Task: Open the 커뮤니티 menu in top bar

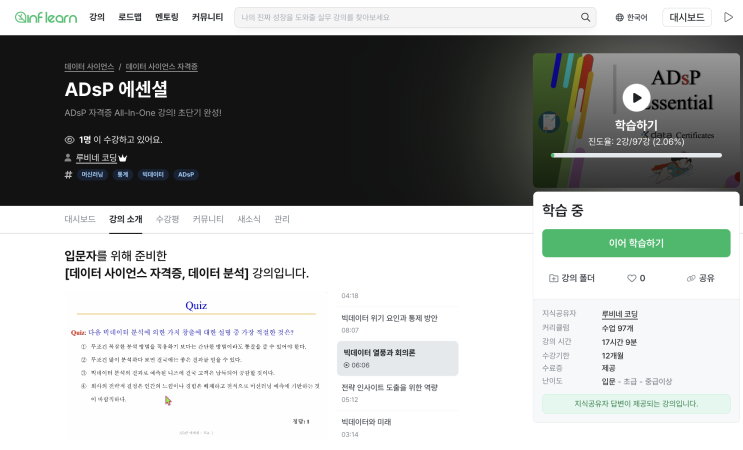Action: point(208,17)
